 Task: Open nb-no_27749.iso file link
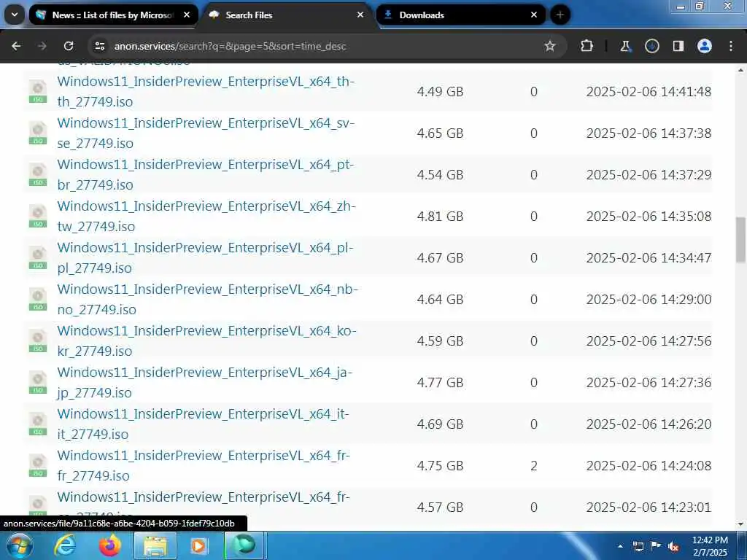[x=207, y=299]
